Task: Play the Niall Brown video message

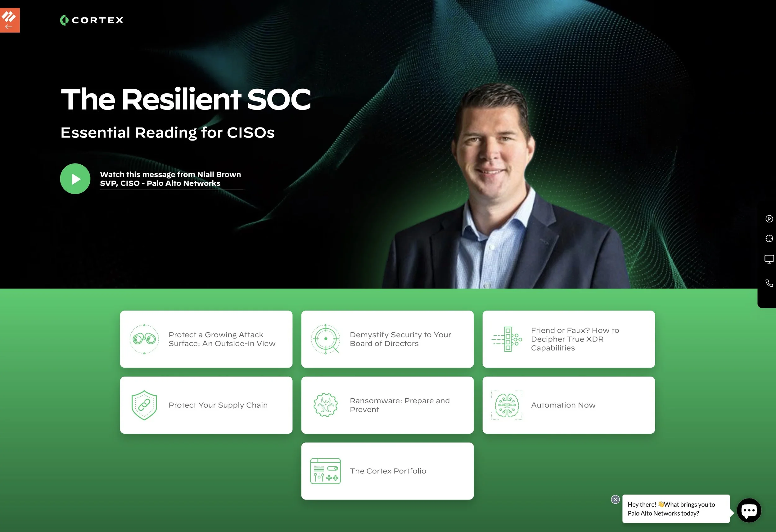Action: click(x=75, y=179)
